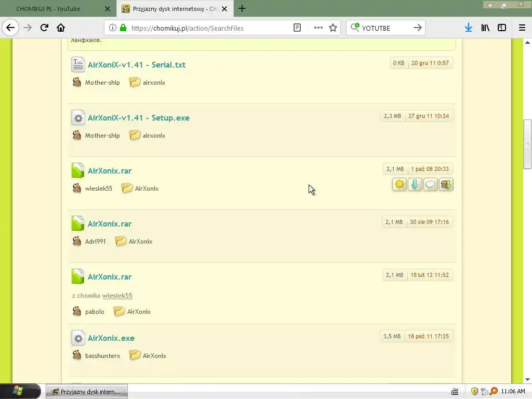
Task: Bookmark this page with the star
Action: coord(333,28)
